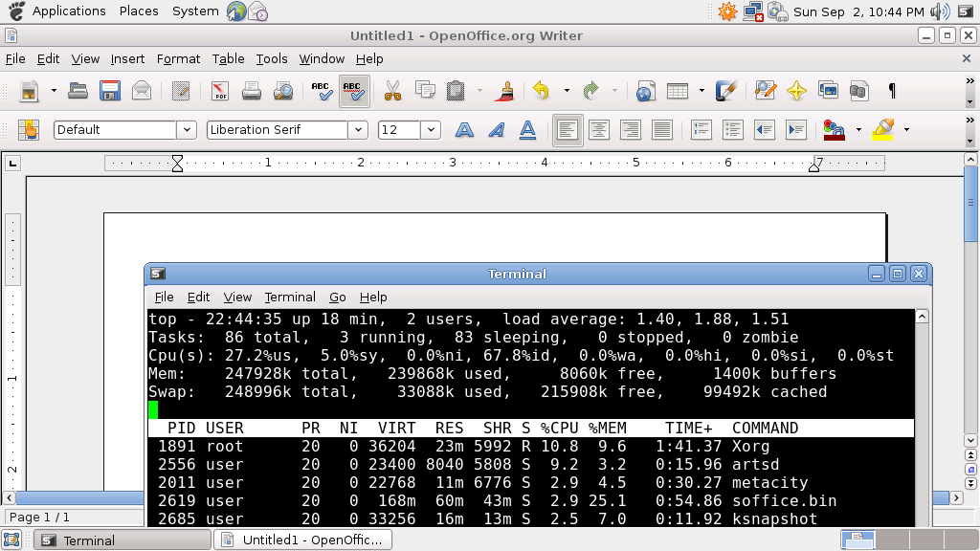The height and width of the screenshot is (551, 980).
Task: Open the paragraph style Default dropdown
Action: point(187,130)
